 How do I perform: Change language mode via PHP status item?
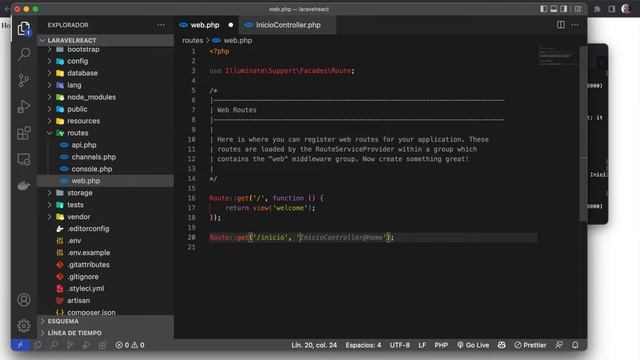point(441,345)
